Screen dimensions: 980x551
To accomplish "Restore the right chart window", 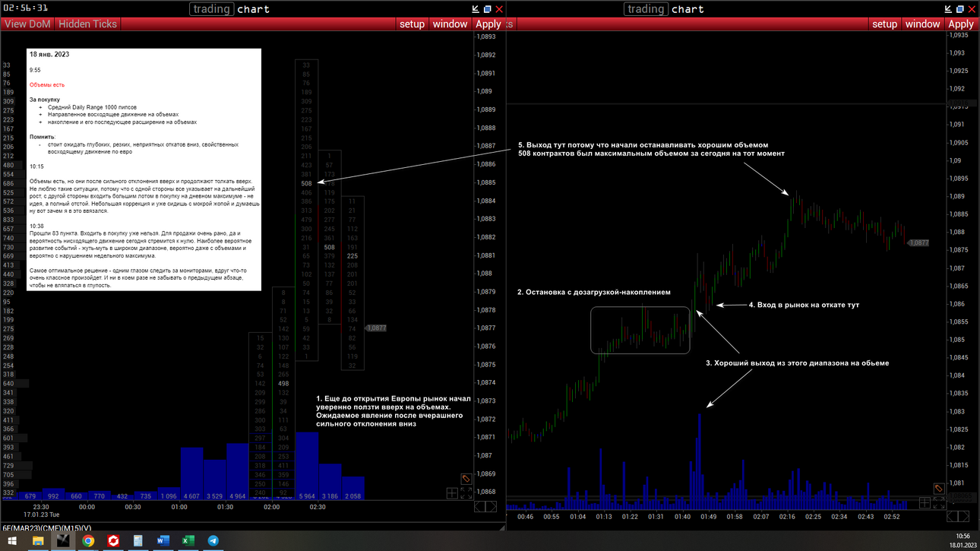I will point(959,9).
